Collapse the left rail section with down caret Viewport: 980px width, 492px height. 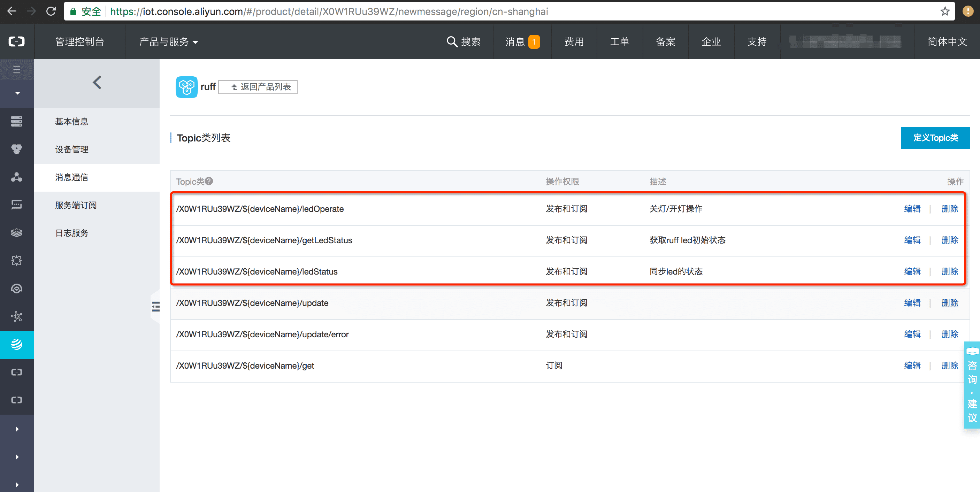[x=17, y=93]
